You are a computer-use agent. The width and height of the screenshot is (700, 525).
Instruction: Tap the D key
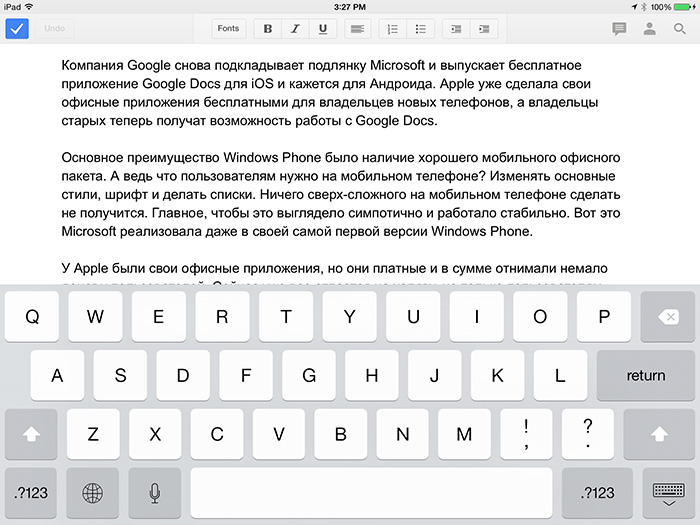[183, 375]
